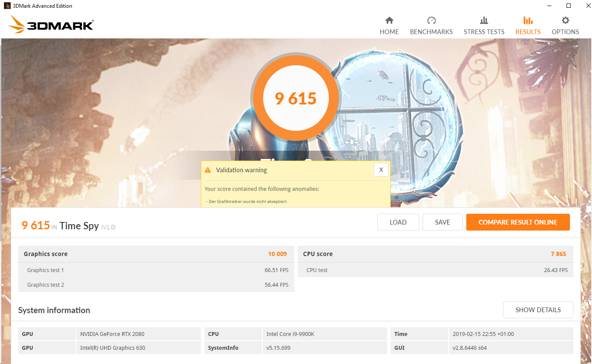Click the LOAD button
The width and height of the screenshot is (592, 364).
[x=398, y=222]
